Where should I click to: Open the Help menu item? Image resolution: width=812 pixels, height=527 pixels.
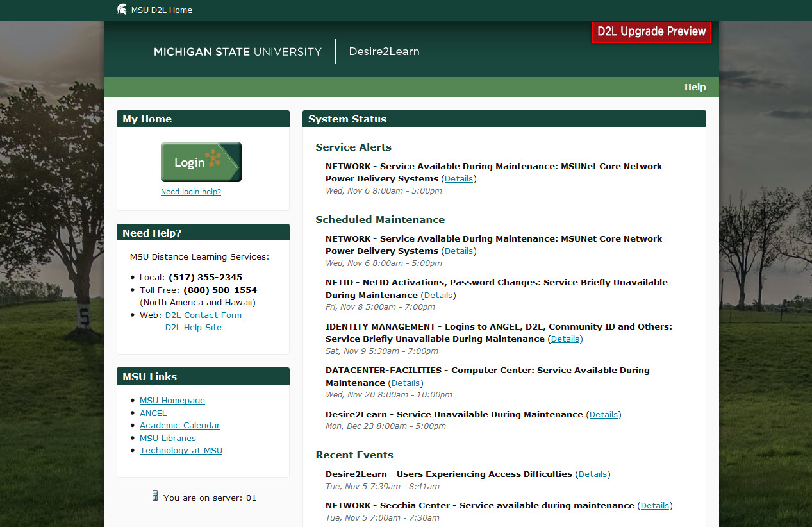point(695,87)
